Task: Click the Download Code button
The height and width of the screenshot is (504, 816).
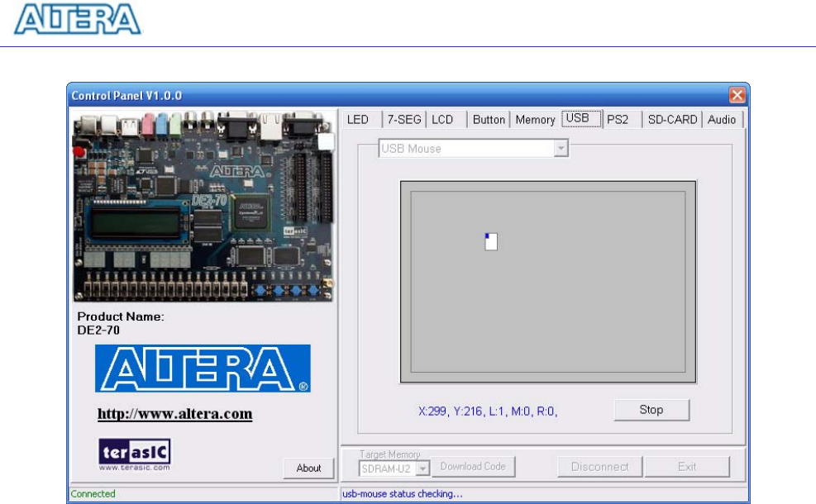Action: [473, 467]
